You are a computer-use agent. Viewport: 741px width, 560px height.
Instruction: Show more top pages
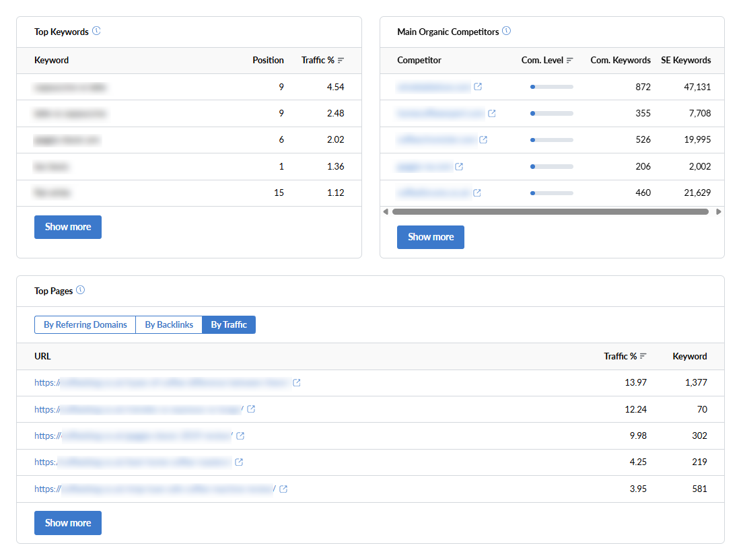click(x=68, y=523)
